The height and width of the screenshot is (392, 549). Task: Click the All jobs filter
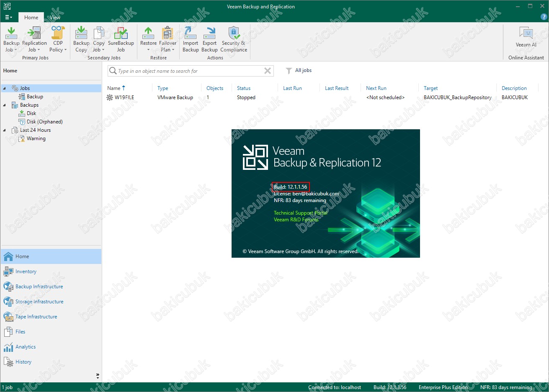coord(303,70)
